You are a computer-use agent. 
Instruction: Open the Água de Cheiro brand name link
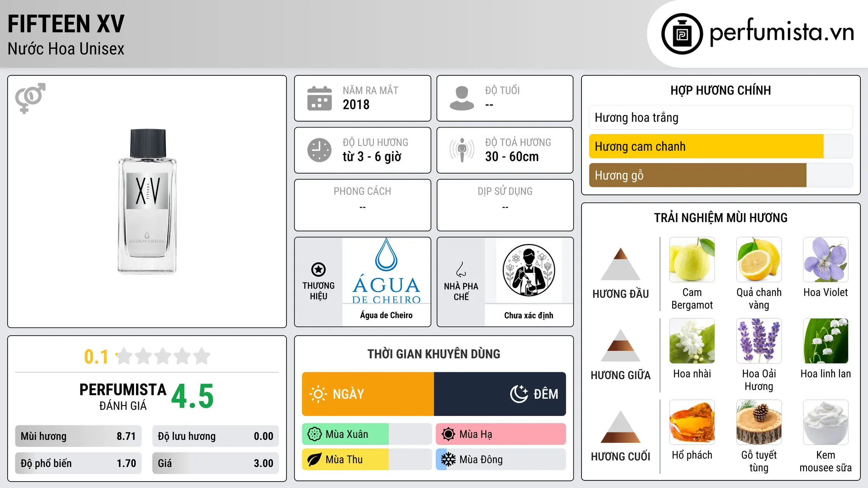[387, 315]
